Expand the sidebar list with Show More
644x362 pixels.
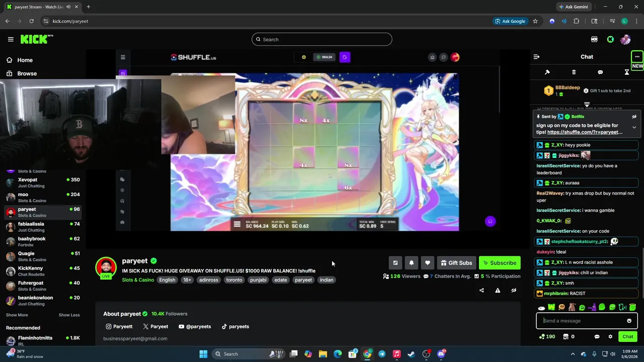[17, 315]
